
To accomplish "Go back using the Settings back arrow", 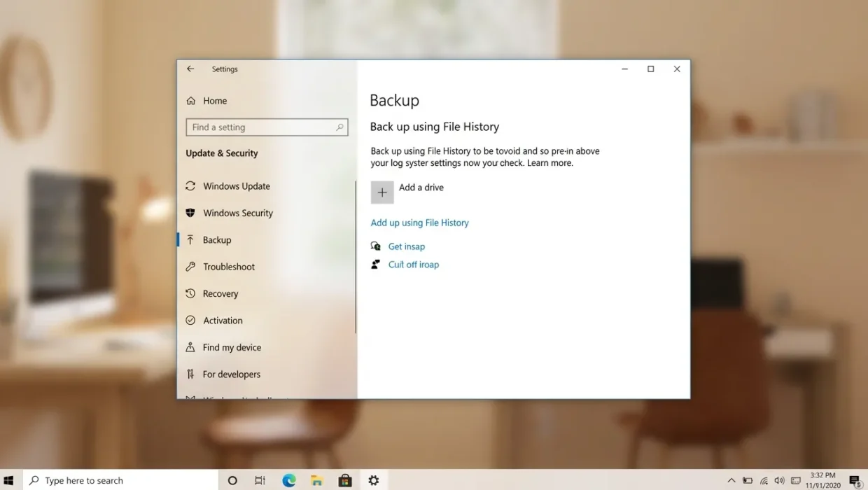I will click(190, 69).
